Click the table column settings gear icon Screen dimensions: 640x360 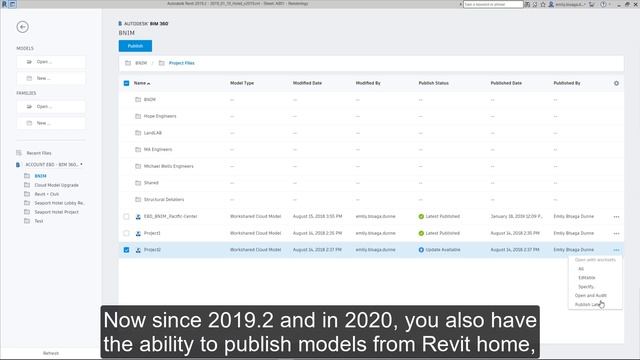(x=616, y=83)
